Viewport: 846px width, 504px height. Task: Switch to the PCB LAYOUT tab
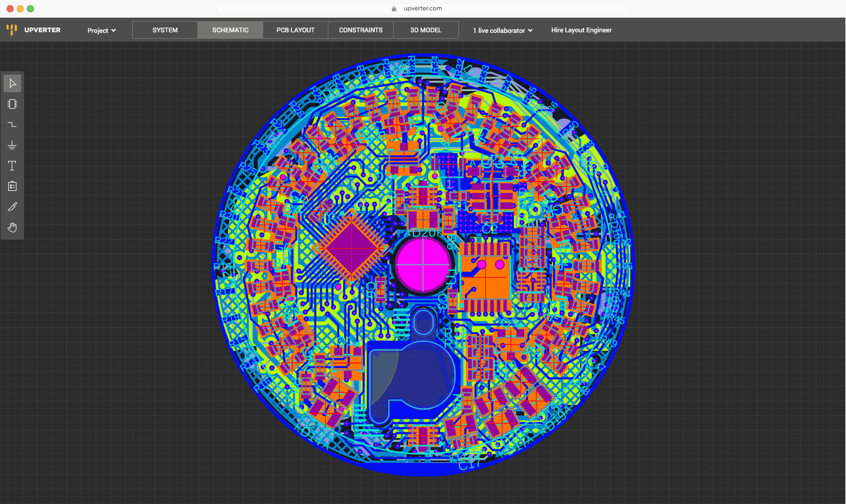[295, 29]
